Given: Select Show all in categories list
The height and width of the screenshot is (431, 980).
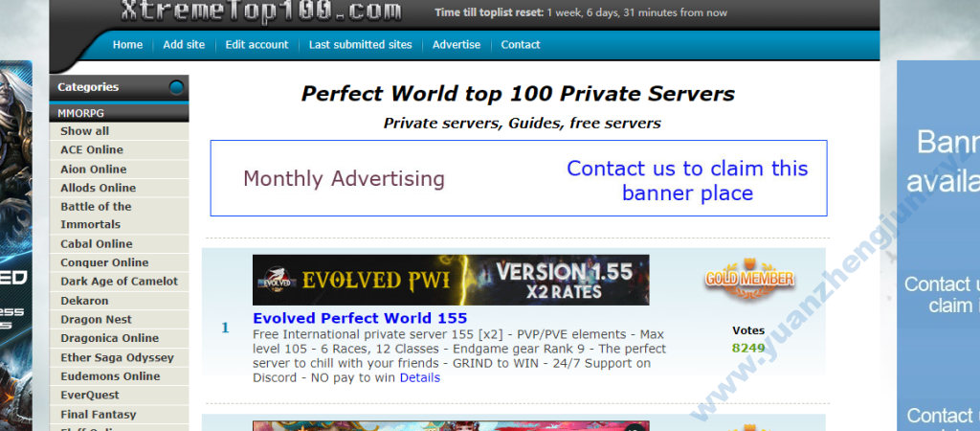Looking at the screenshot, I should point(85,131).
